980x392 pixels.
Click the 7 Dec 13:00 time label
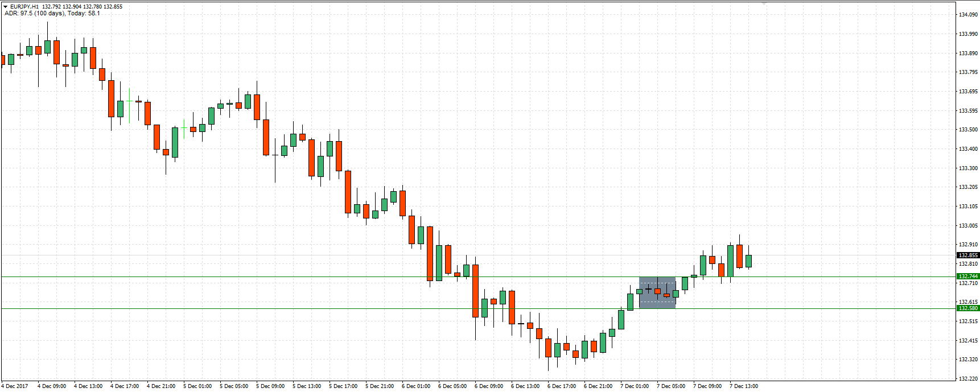(x=744, y=386)
